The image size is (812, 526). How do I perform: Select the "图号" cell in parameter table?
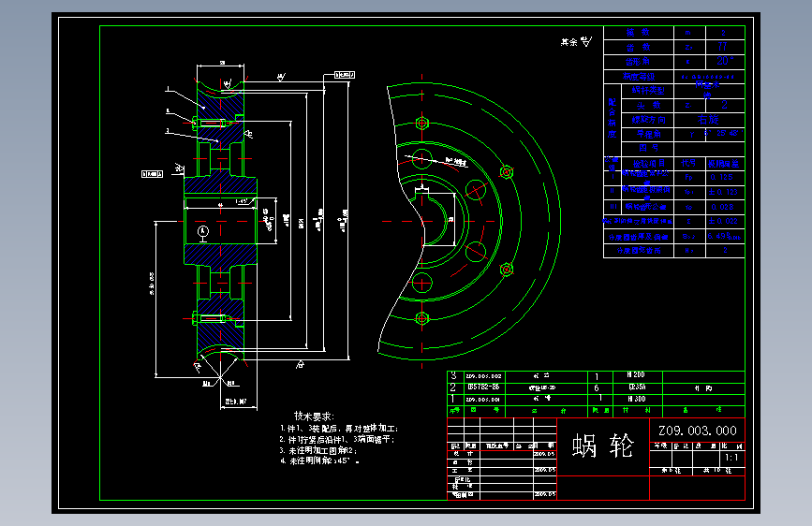[x=648, y=148]
